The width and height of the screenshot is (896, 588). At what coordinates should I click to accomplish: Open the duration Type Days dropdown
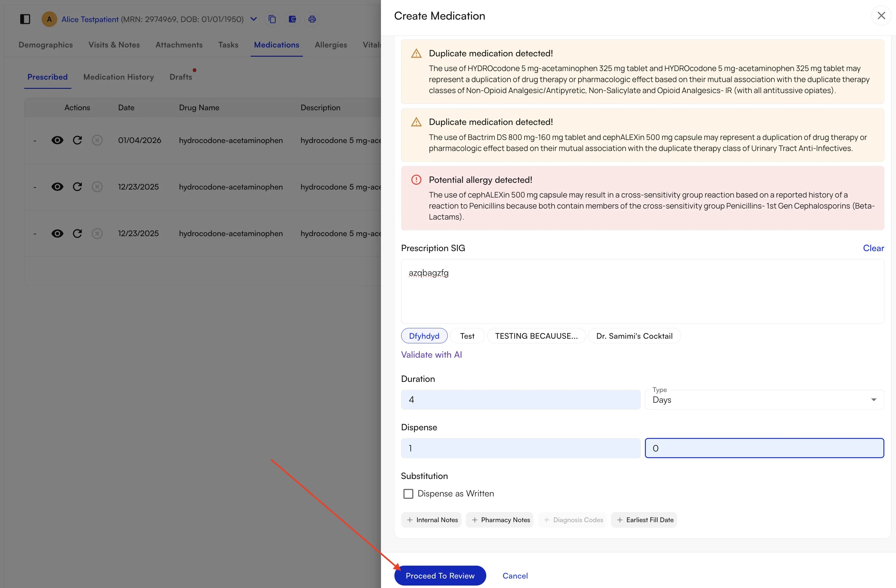764,399
